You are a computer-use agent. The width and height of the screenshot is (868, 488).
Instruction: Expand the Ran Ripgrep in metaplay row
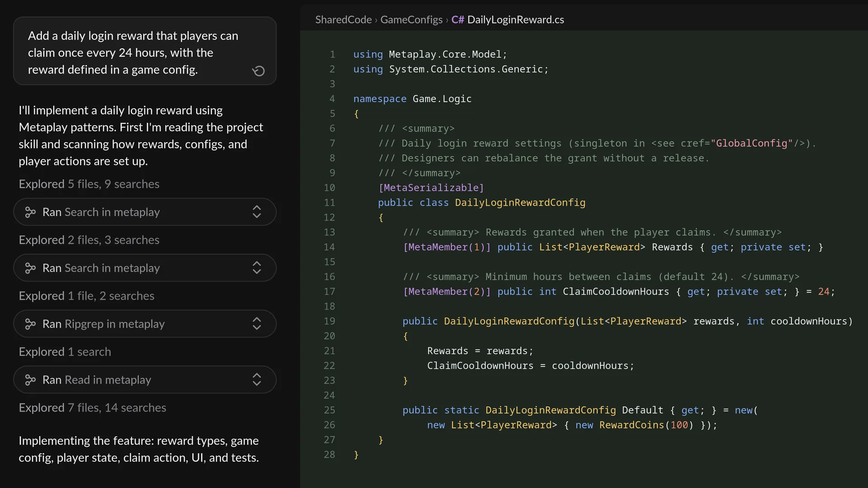257,324
